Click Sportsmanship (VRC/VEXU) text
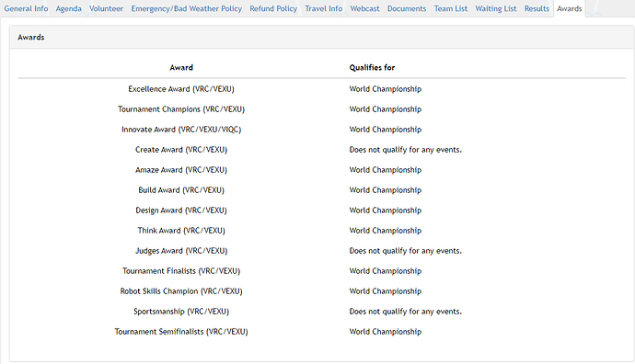 181,312
